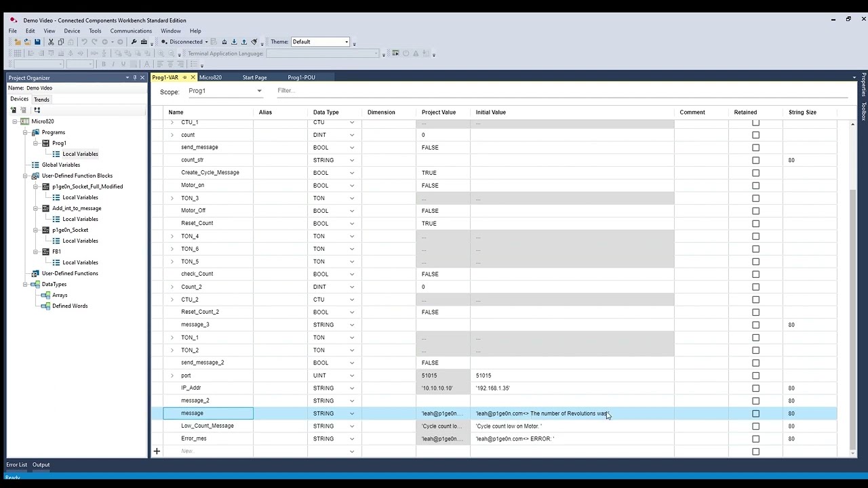Toggle Retained checkbox for Motor_on

(755, 185)
